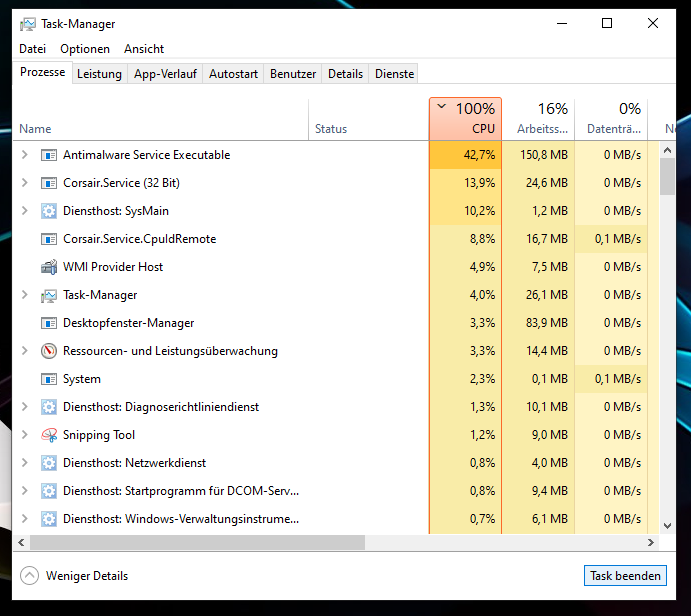This screenshot has width=691, height=616.
Task: Expand the Snipping Tool row
Action: tap(25, 435)
